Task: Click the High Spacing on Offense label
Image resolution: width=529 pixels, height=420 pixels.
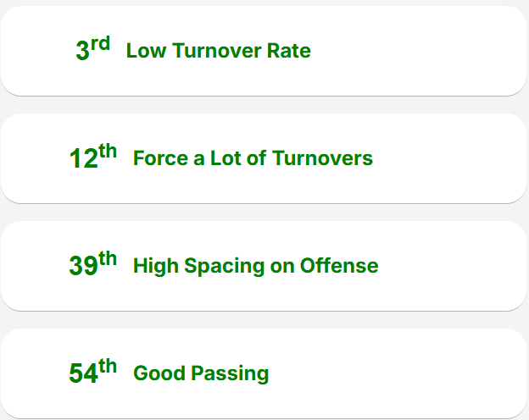Action: click(x=255, y=266)
